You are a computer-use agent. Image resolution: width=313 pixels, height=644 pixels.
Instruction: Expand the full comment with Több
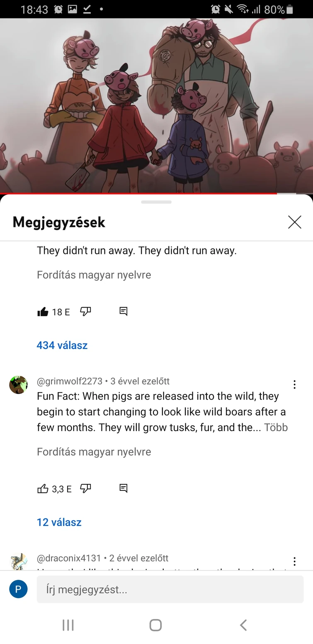pos(276,427)
